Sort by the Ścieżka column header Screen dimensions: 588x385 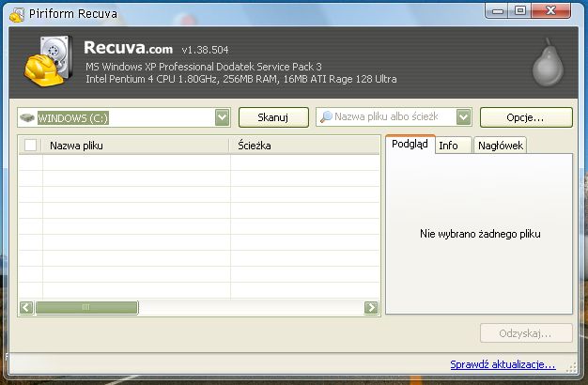pyautogui.click(x=305, y=146)
